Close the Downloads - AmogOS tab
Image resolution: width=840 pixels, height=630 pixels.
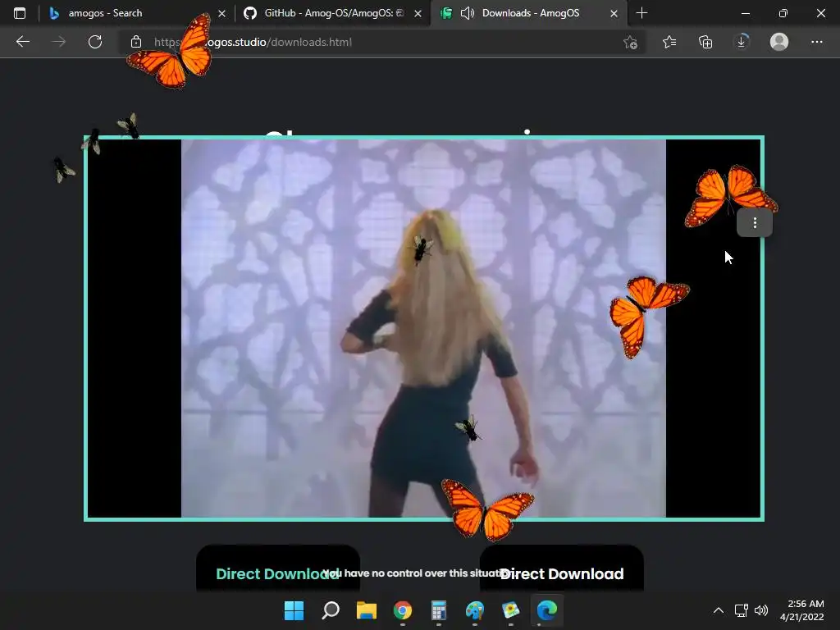tap(614, 13)
